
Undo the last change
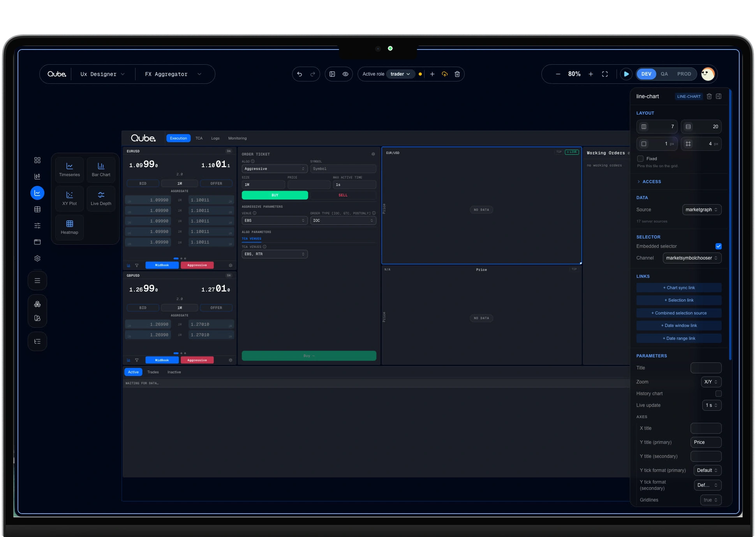point(300,74)
